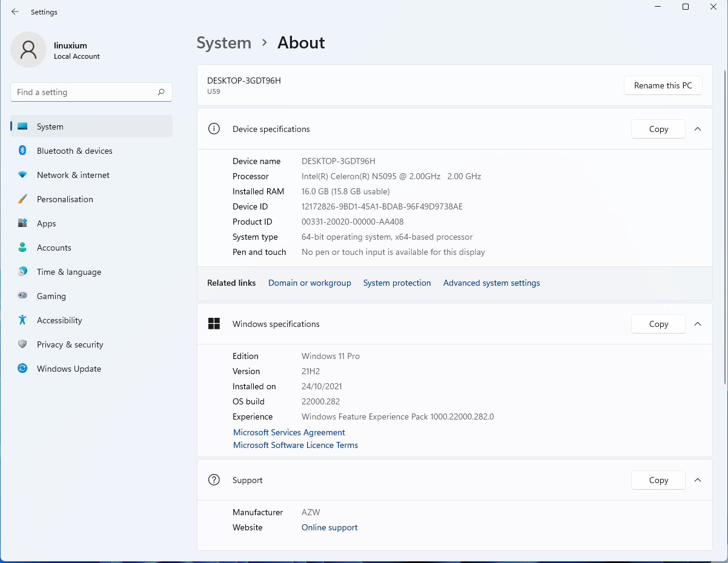Click System in the breadcrumb

[x=223, y=43]
